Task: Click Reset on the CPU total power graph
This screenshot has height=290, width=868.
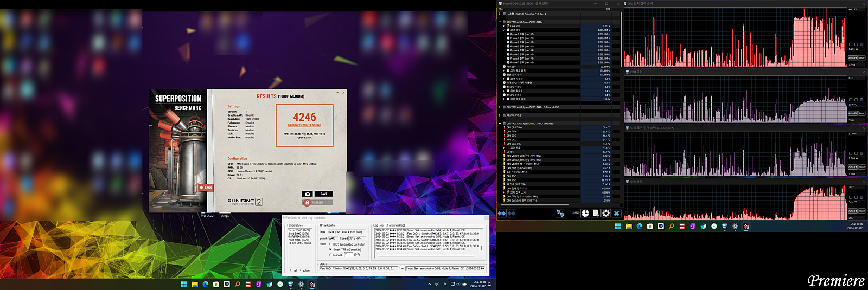Action: [x=861, y=58]
